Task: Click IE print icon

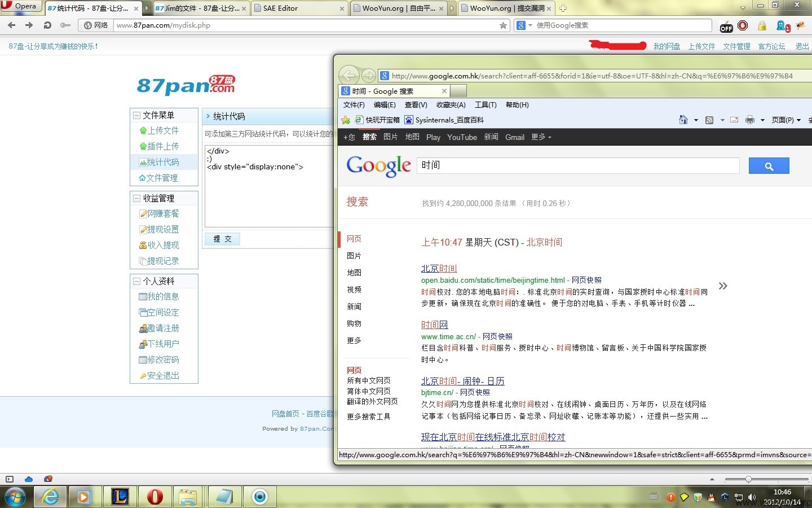Action: 749,120
